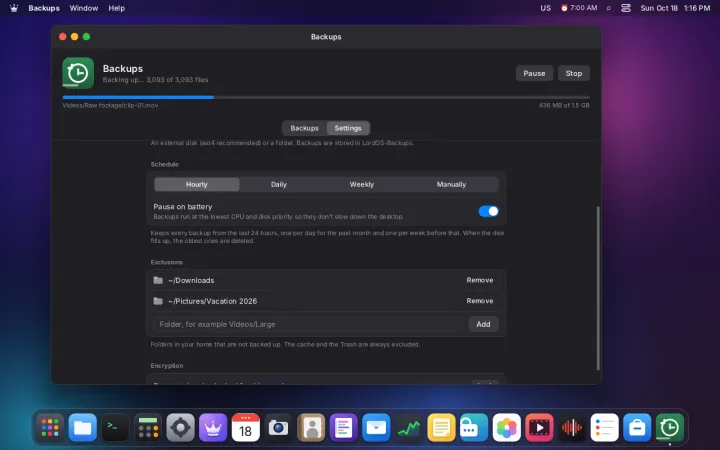This screenshot has width=720, height=450.
Task: Open the password lock app in dock
Action: (x=474, y=428)
